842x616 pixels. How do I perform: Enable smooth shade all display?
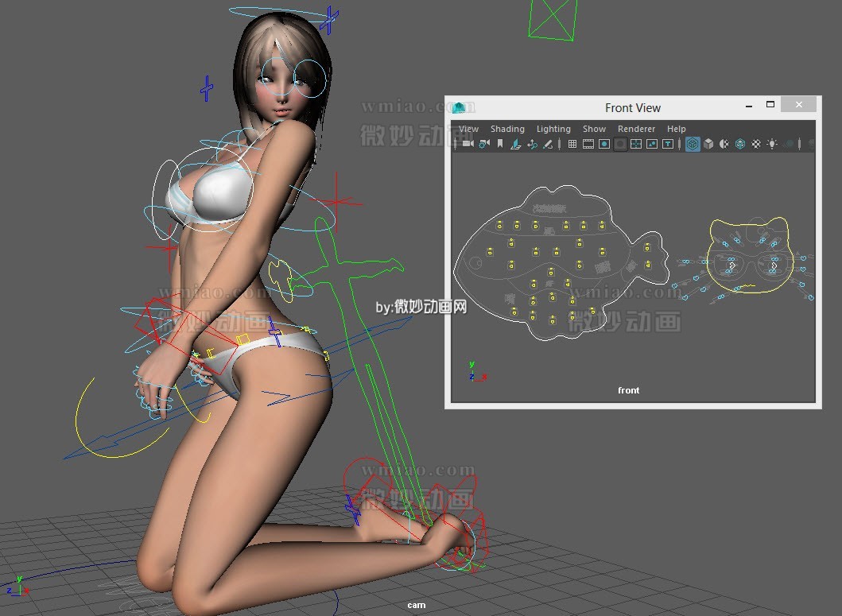coord(708,145)
